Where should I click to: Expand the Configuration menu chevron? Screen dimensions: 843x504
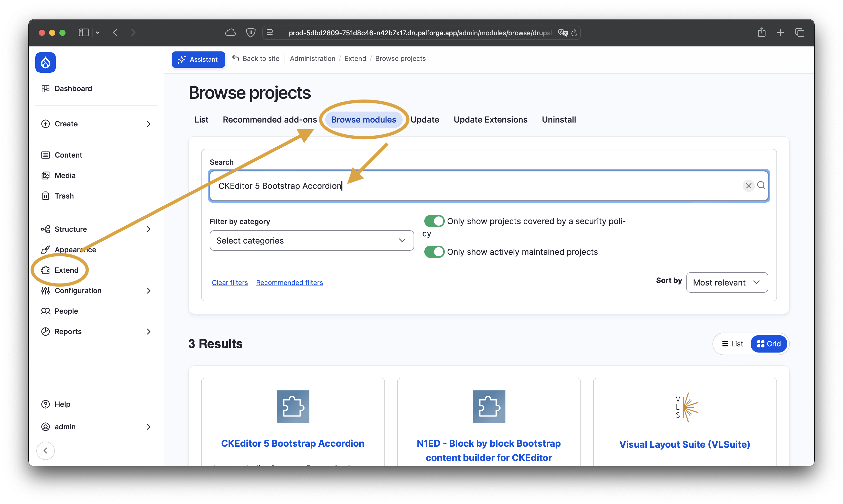[x=148, y=291]
